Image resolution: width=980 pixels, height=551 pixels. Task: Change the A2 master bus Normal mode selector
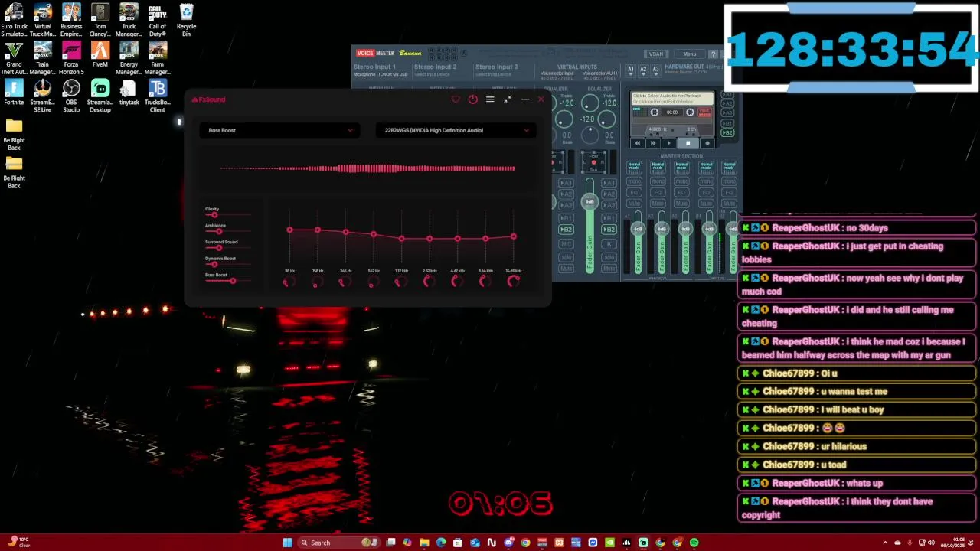point(658,167)
